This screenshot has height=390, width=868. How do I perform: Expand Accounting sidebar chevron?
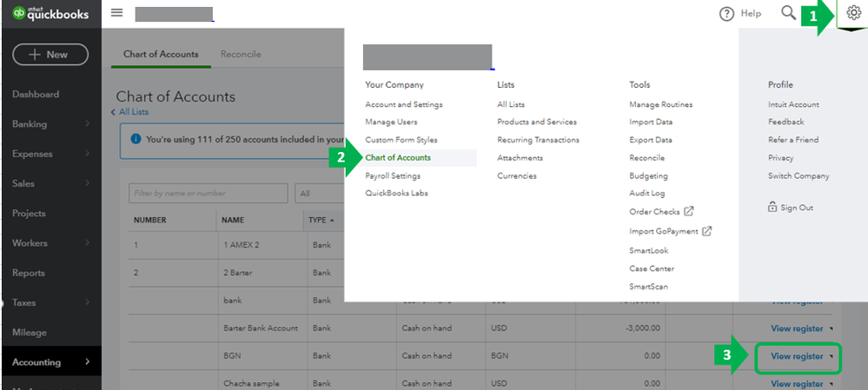coord(88,362)
